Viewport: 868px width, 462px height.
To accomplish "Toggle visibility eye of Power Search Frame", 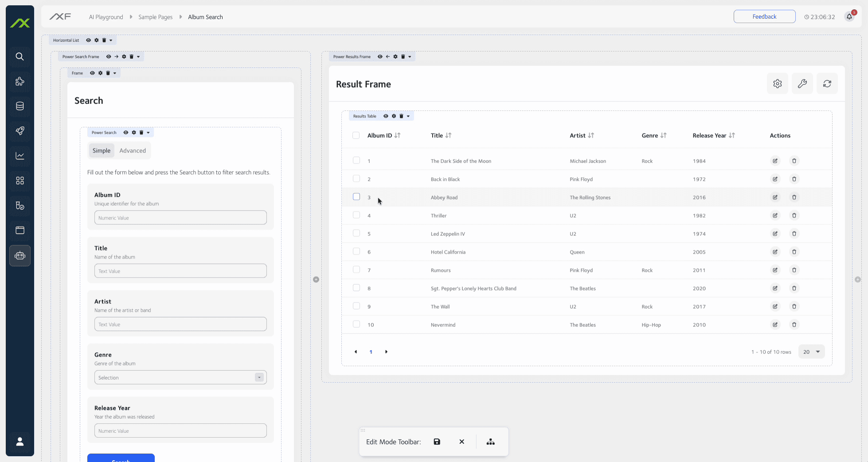I will coord(108,57).
